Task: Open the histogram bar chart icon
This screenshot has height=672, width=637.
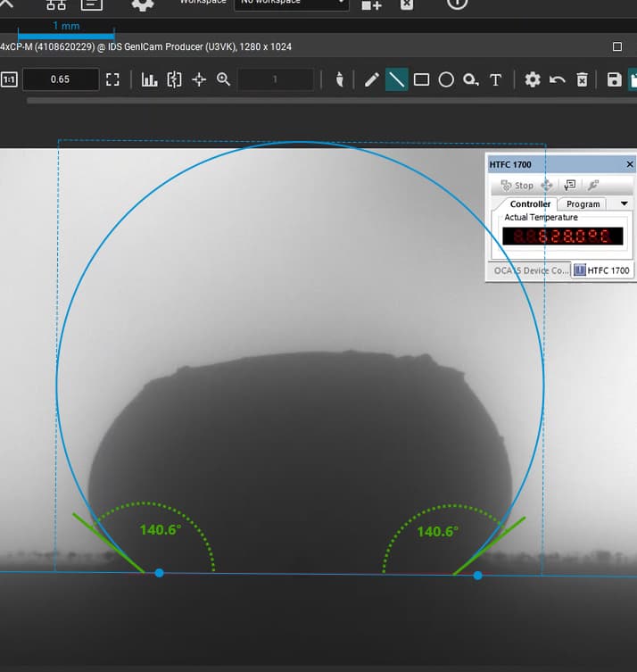Action: pos(149,79)
